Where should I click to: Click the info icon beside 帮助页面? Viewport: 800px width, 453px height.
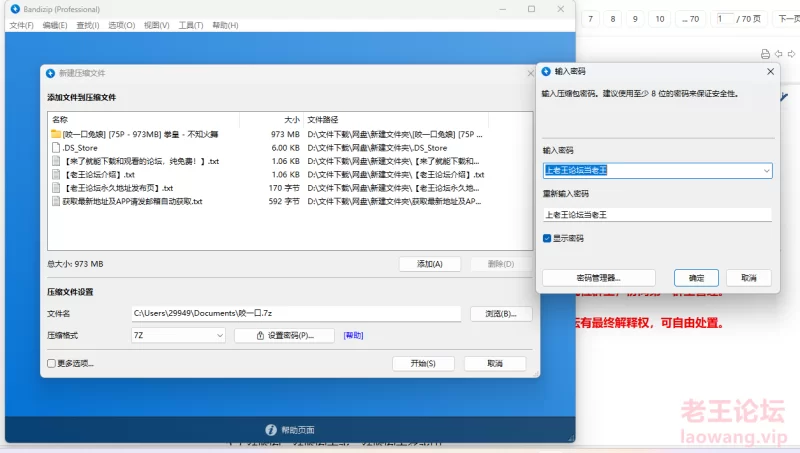click(271, 430)
